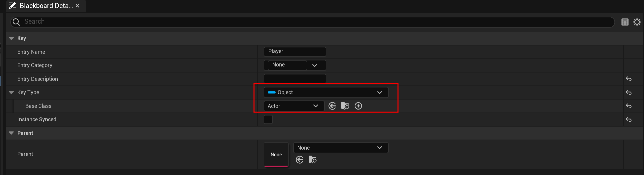Click the Entry Category None text box
Screen dimensions: 644x175
click(287, 65)
